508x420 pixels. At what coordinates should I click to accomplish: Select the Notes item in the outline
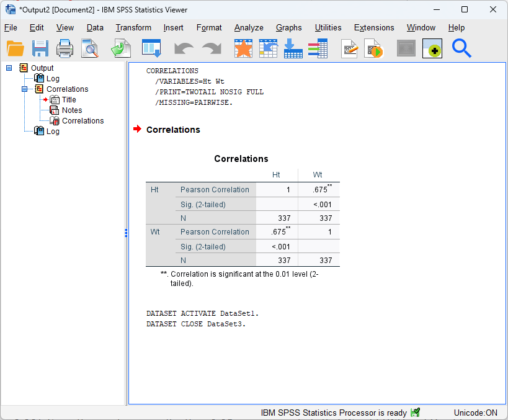click(x=73, y=110)
